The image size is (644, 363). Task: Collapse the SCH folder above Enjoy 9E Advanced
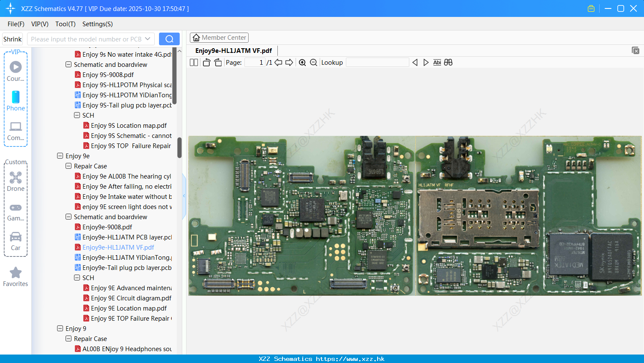77,278
